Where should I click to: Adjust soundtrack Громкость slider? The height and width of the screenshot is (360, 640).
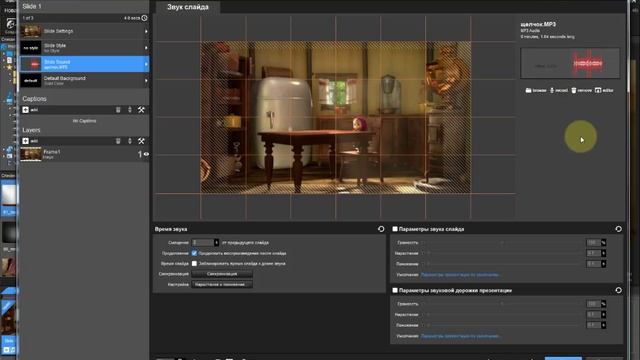pyautogui.click(x=502, y=304)
